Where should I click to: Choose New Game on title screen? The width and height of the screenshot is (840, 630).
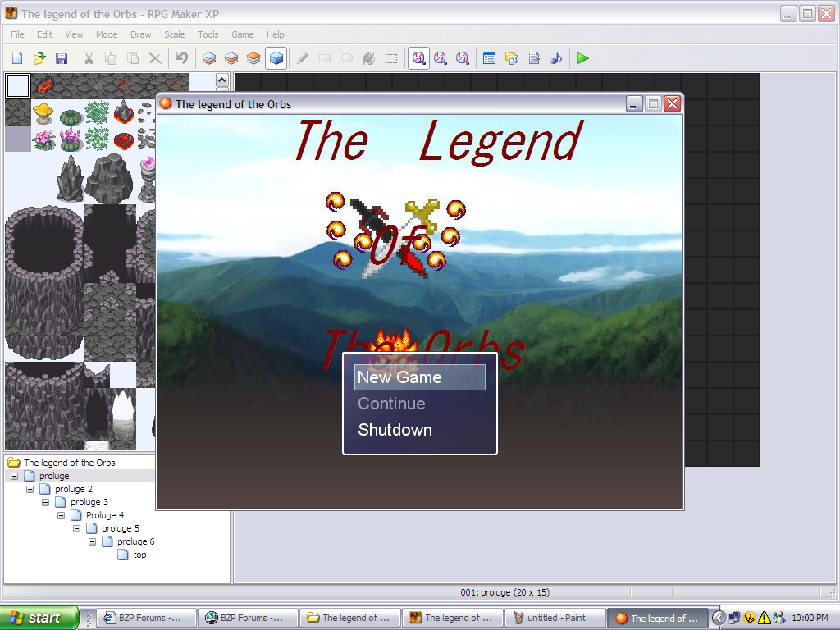399,377
